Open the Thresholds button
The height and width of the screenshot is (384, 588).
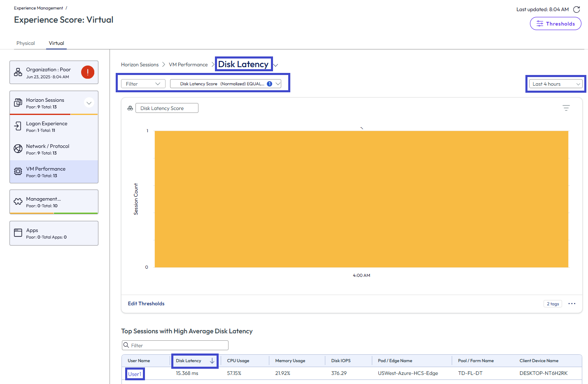[555, 23]
